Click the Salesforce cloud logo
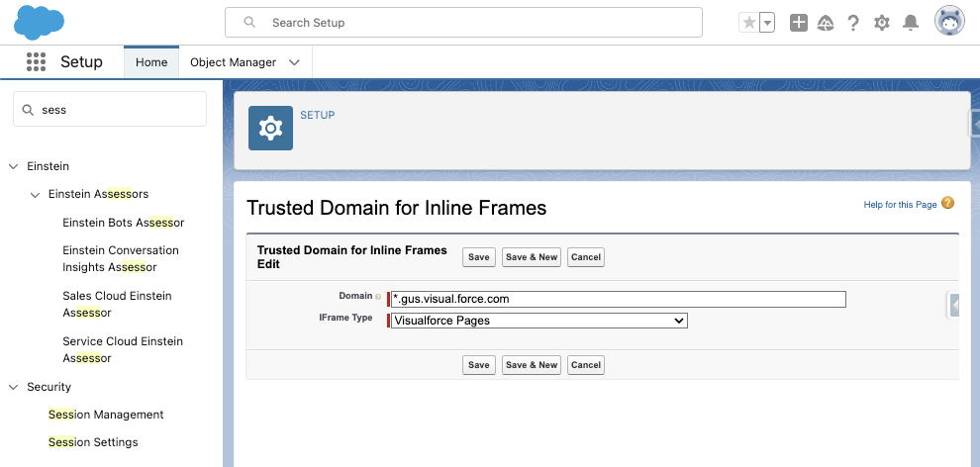 pos(40,22)
